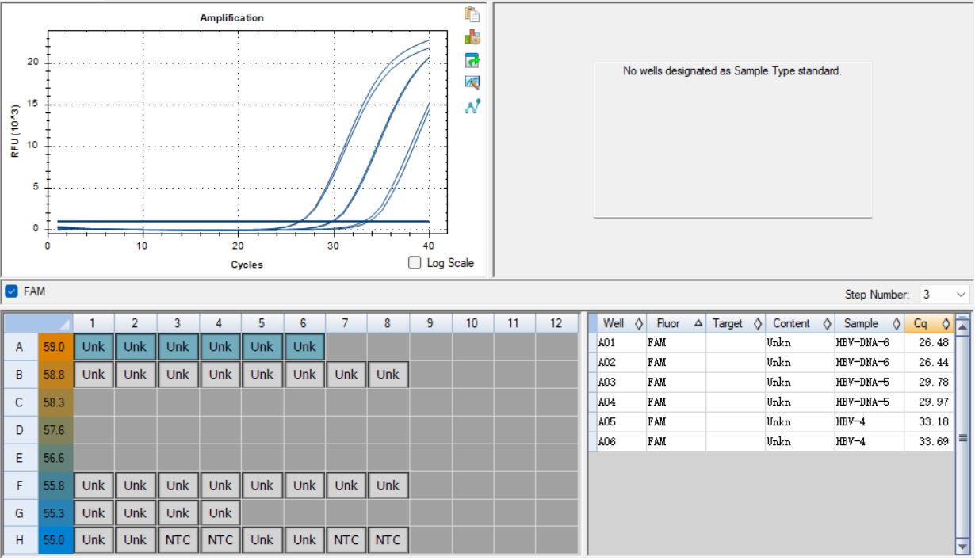Click the Amplification chart title
The height and width of the screenshot is (560, 975).
tap(232, 17)
